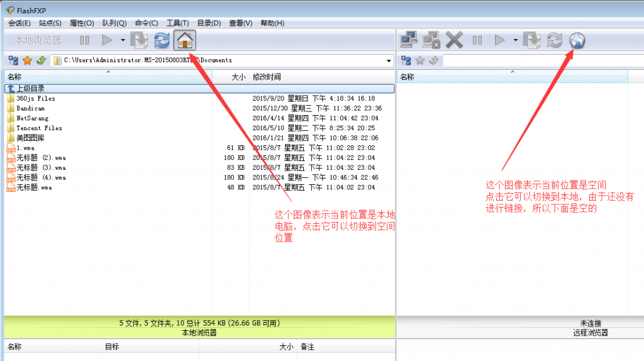Click the local pane pause button
The width and height of the screenshot is (644, 361).
pos(84,40)
